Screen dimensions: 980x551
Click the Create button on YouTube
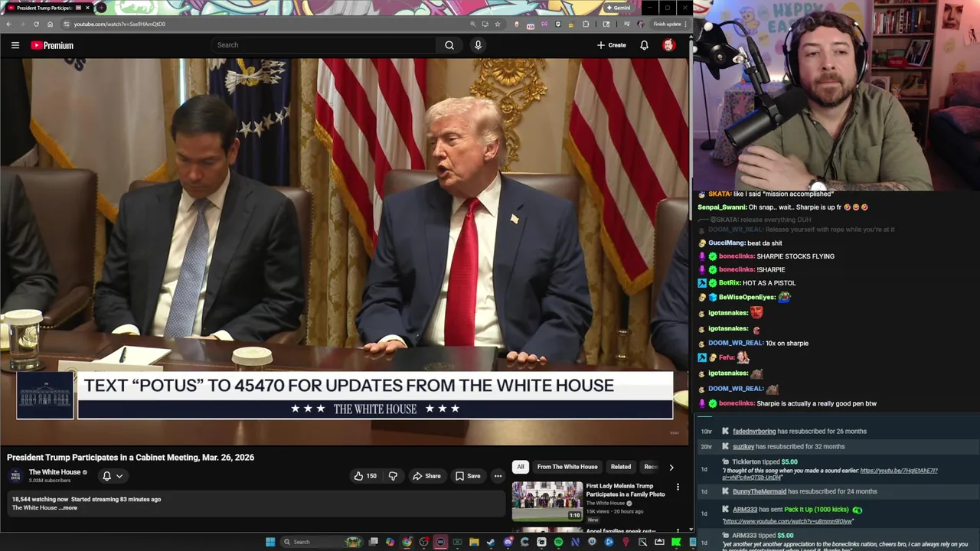pyautogui.click(x=612, y=45)
